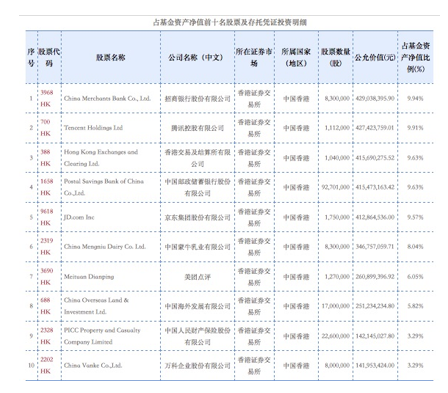Click the 公司名称（中文） column header
448x393 pixels.
coord(196,57)
